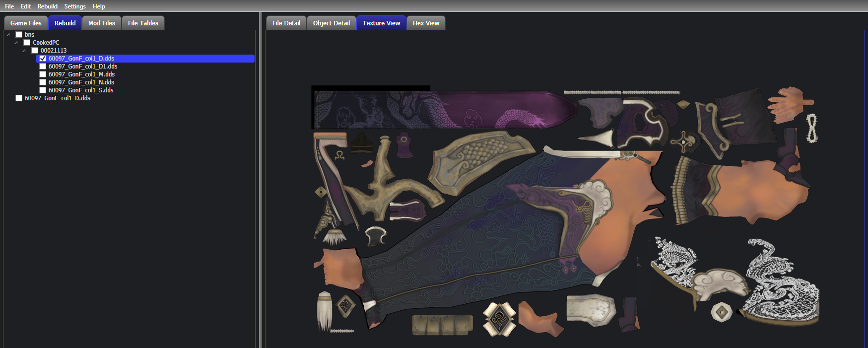The image size is (868, 348).
Task: Open the Object Detail tab
Action: pyautogui.click(x=332, y=23)
